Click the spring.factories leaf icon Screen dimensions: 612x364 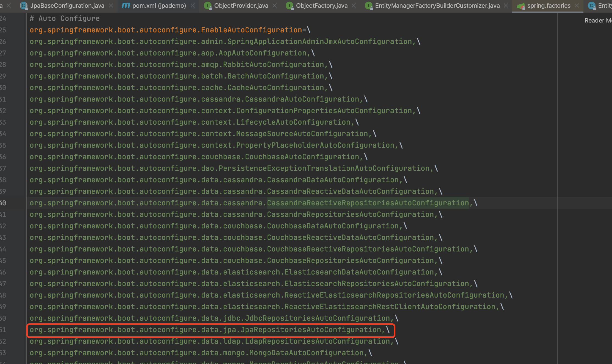(x=521, y=6)
